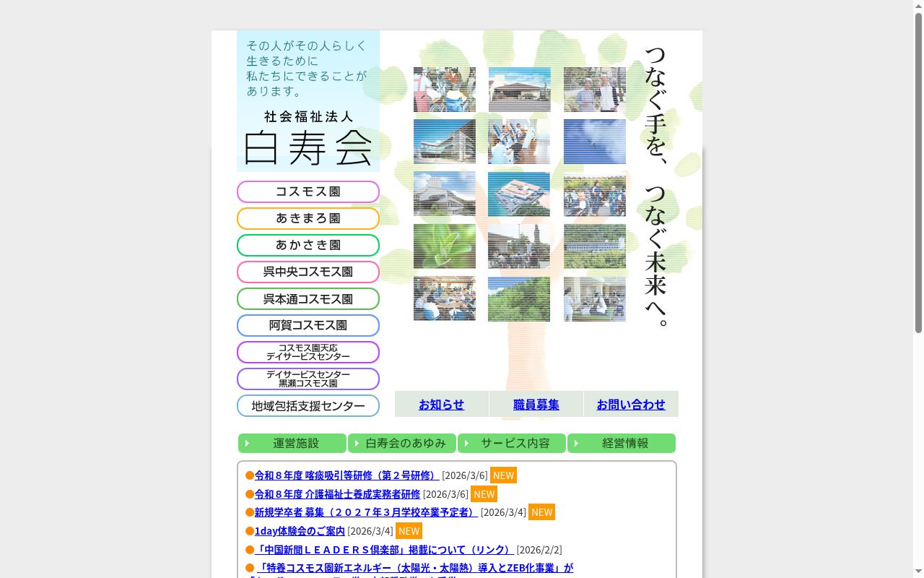The height and width of the screenshot is (578, 924).
Task: Open 介護福祉士養成実務者研修 news link
Action: point(337,494)
